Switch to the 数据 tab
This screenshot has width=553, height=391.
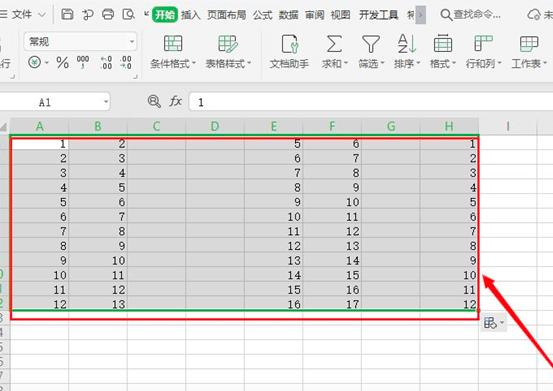288,15
